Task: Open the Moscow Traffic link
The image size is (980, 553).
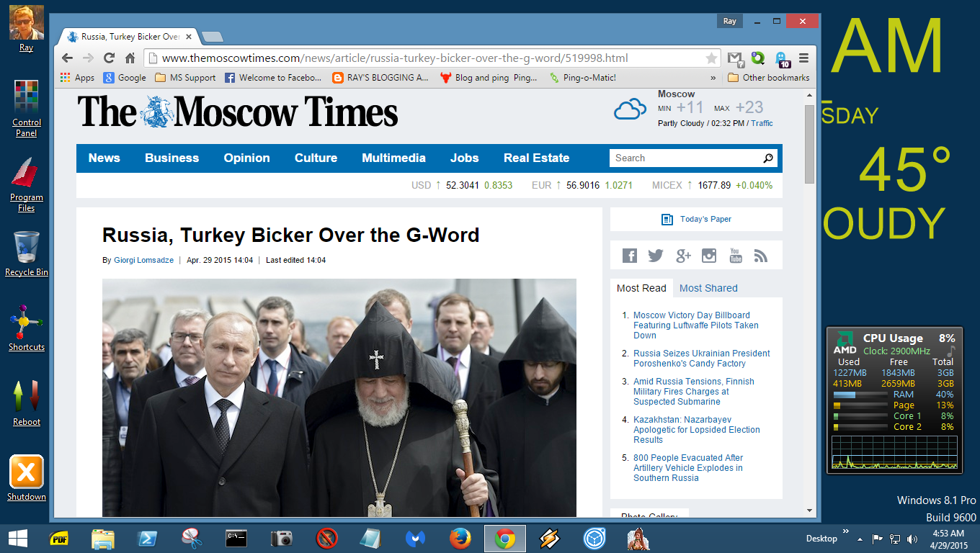Action: pyautogui.click(x=762, y=123)
